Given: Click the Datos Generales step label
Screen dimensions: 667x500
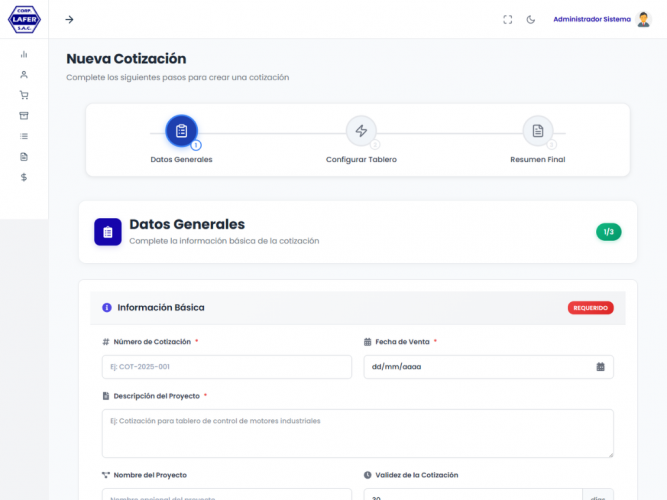Looking at the screenshot, I should point(181,160).
